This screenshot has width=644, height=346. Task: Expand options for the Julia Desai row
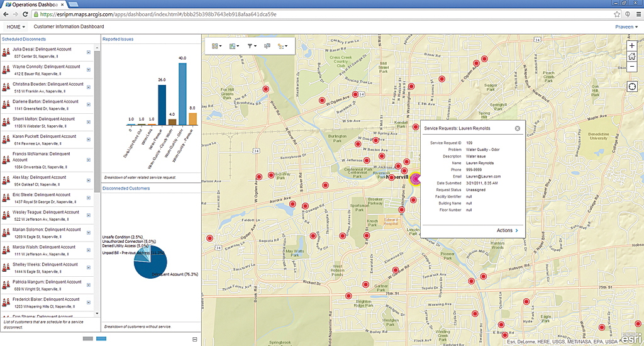(89, 52)
